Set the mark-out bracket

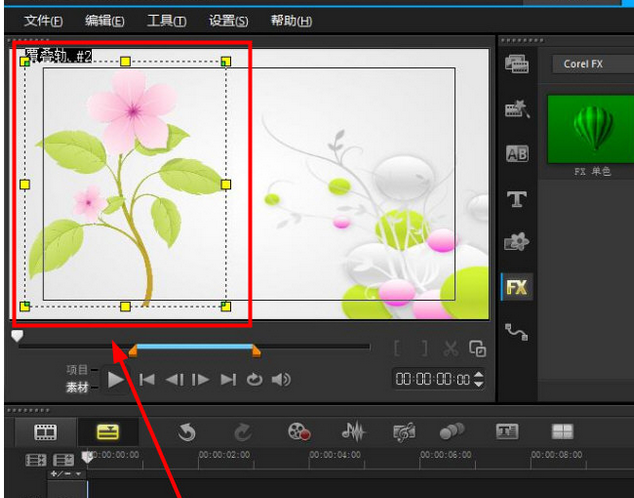pos(424,348)
